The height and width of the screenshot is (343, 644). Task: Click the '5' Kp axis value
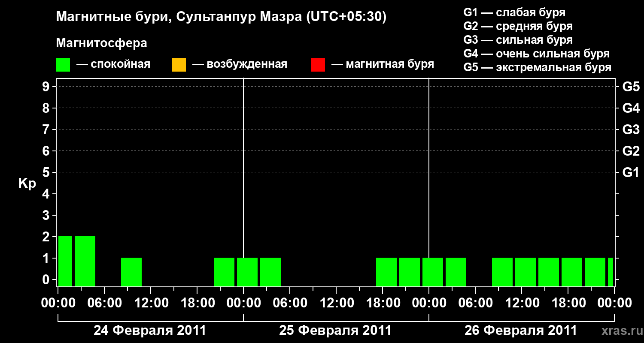tap(47, 173)
